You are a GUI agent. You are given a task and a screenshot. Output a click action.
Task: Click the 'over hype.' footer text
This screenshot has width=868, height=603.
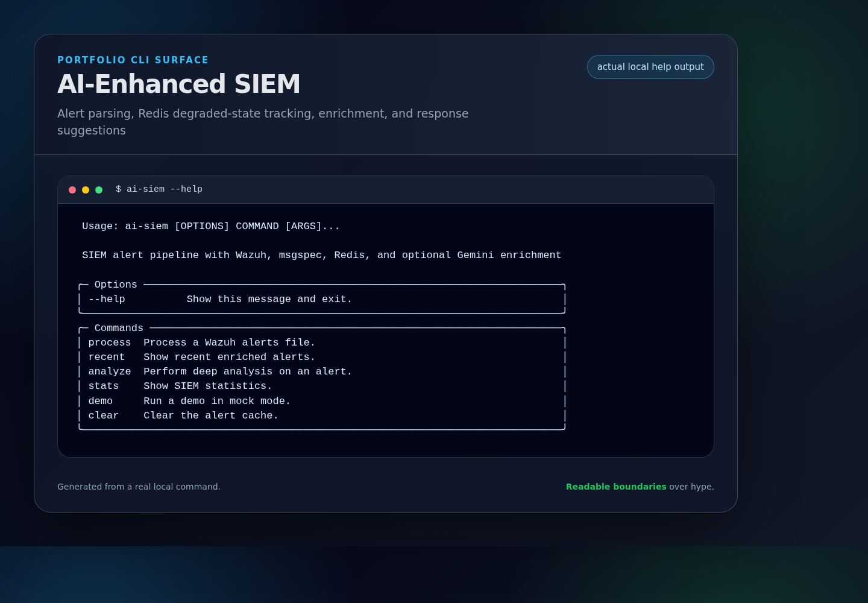pyautogui.click(x=691, y=487)
